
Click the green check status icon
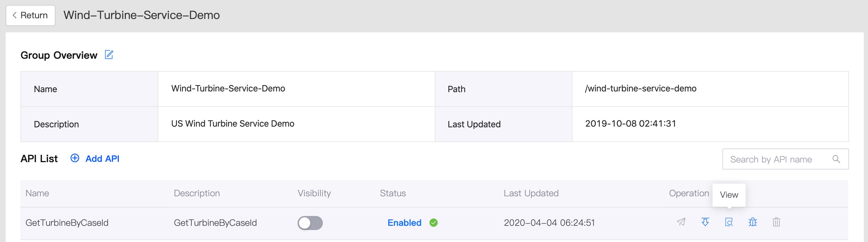(x=434, y=223)
